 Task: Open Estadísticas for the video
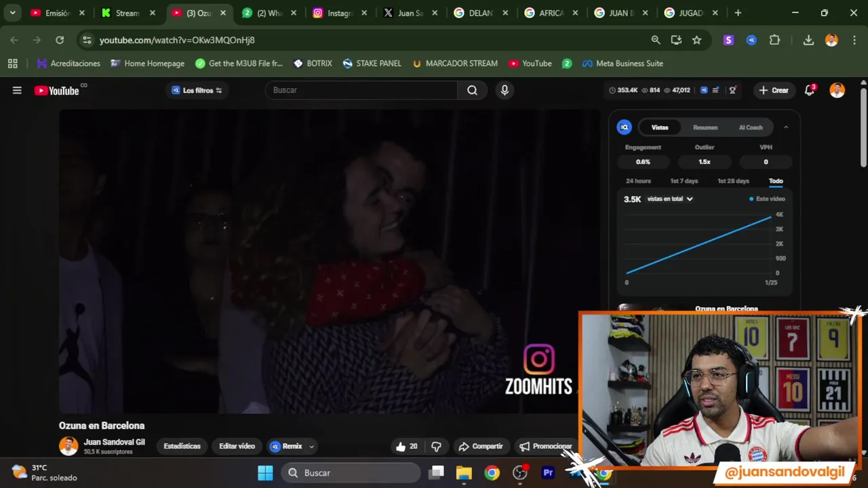[x=182, y=446]
